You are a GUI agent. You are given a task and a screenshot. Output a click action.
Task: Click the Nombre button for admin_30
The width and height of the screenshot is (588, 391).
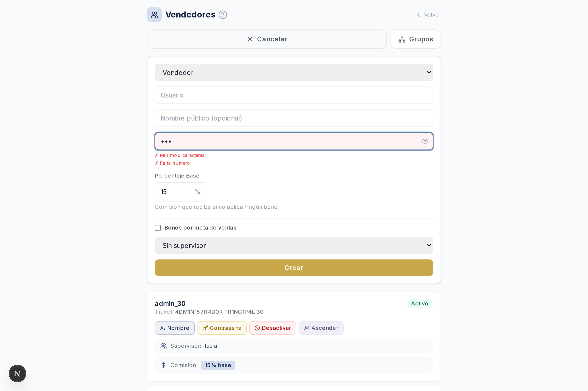click(175, 328)
